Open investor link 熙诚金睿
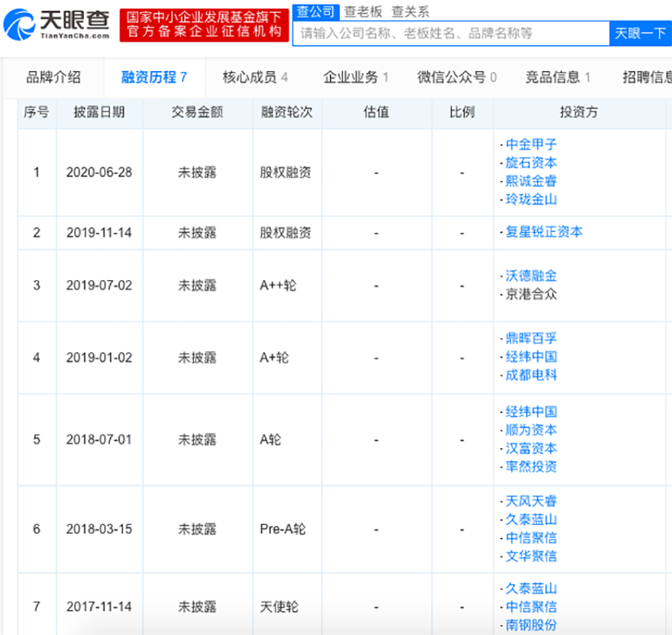Screen dimensions: 672x635 (x=531, y=181)
